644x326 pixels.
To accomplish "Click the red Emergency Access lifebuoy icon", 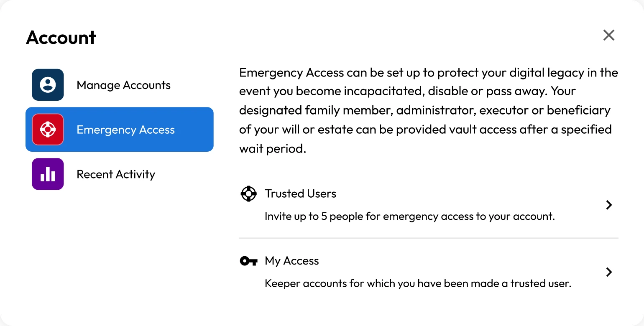I will click(x=48, y=130).
